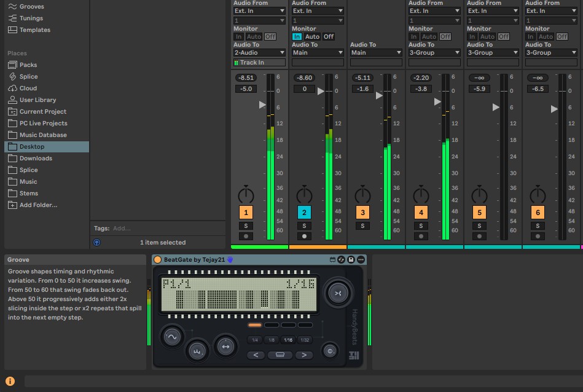This screenshot has width=583, height=392.
Task: Click BeatGate's three-dot options icon
Action: coord(360,259)
